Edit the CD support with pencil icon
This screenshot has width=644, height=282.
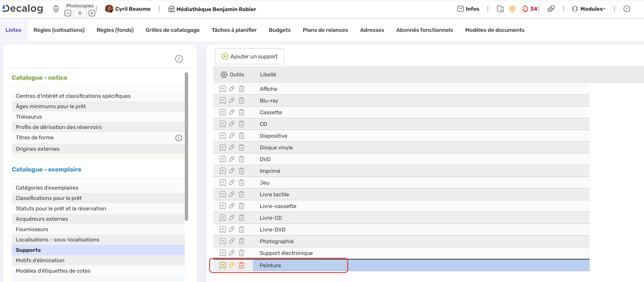[232, 124]
